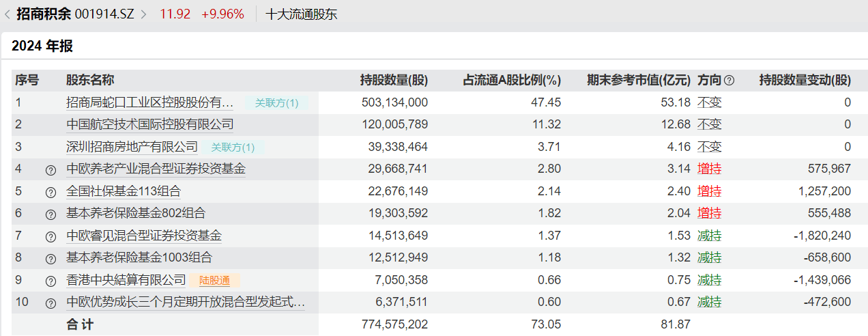Viewport: 868px width, 336px height.
Task: Click change value -472,600
Action: click(x=827, y=302)
